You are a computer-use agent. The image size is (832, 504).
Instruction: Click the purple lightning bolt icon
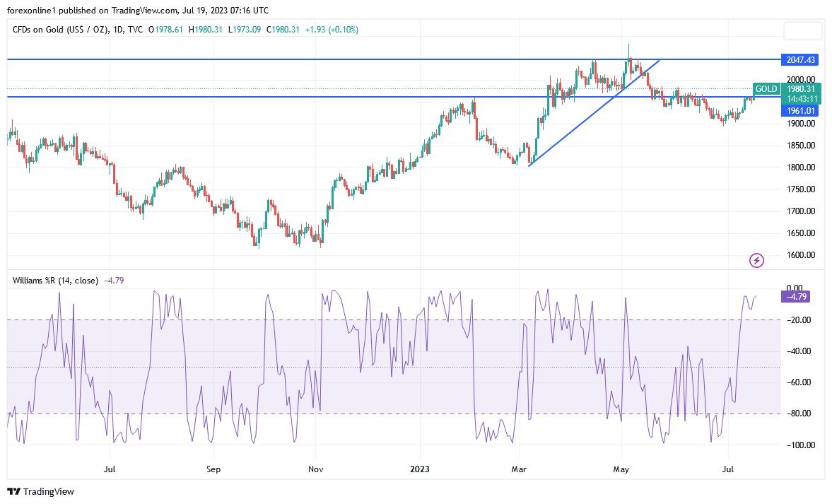pos(756,260)
